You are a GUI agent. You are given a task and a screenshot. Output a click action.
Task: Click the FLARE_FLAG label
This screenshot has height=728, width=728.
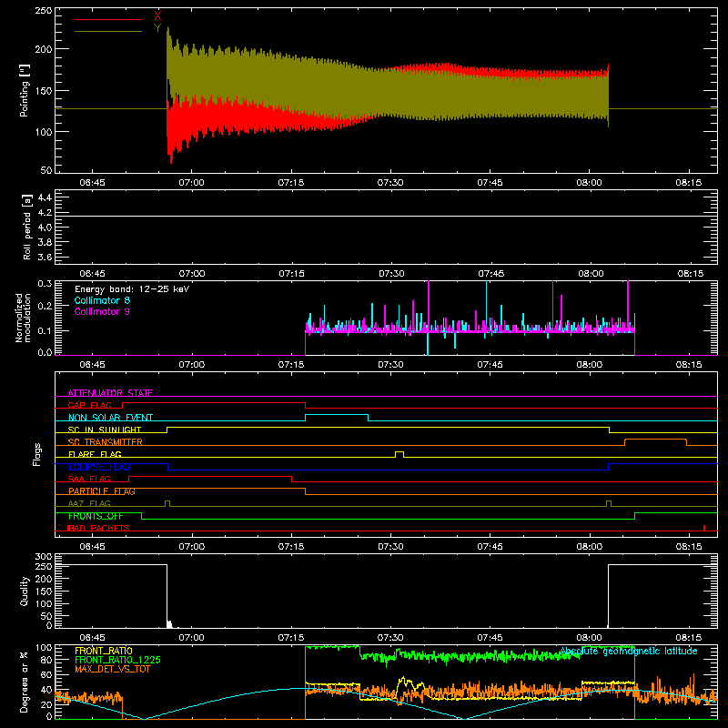95,454
